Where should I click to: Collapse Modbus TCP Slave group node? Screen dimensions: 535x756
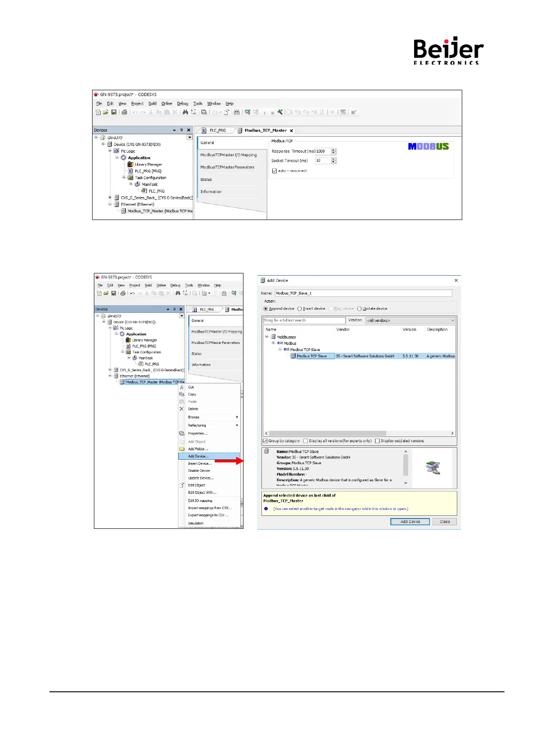coord(280,349)
